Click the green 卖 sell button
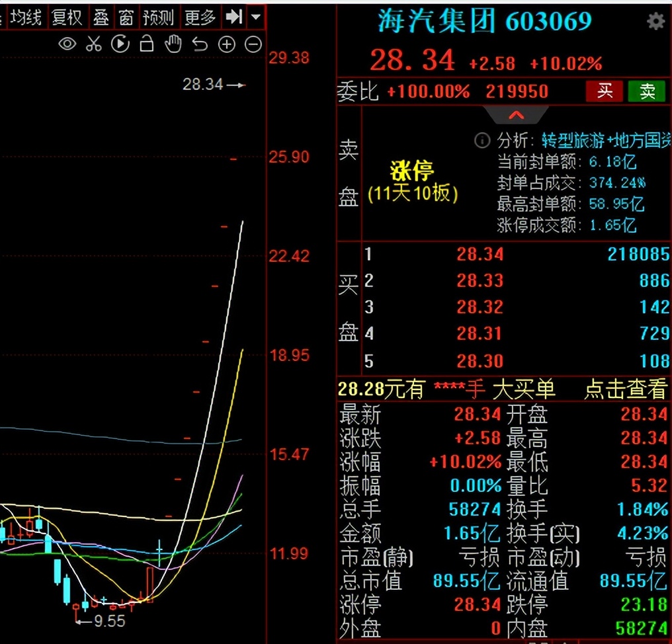This screenshot has width=672, height=644. (647, 91)
